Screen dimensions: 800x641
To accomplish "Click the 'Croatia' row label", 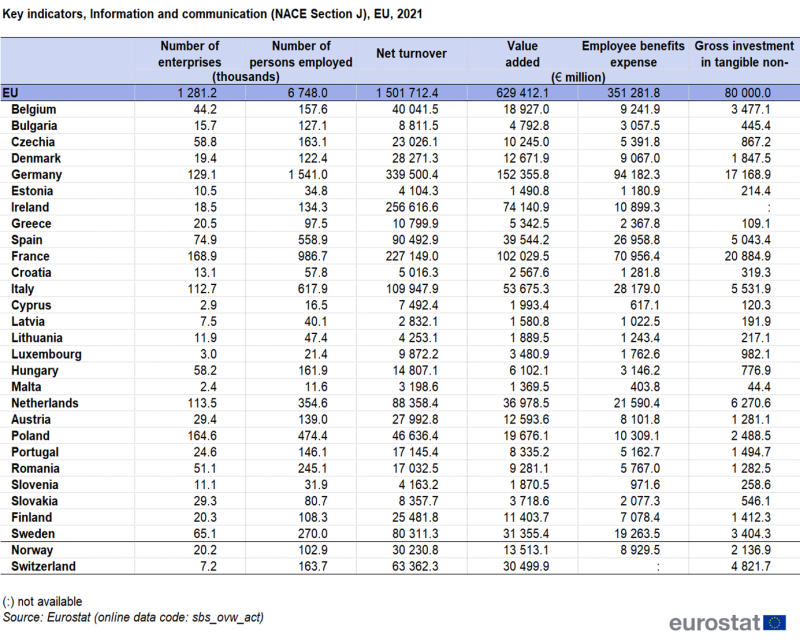I will click(31, 273).
